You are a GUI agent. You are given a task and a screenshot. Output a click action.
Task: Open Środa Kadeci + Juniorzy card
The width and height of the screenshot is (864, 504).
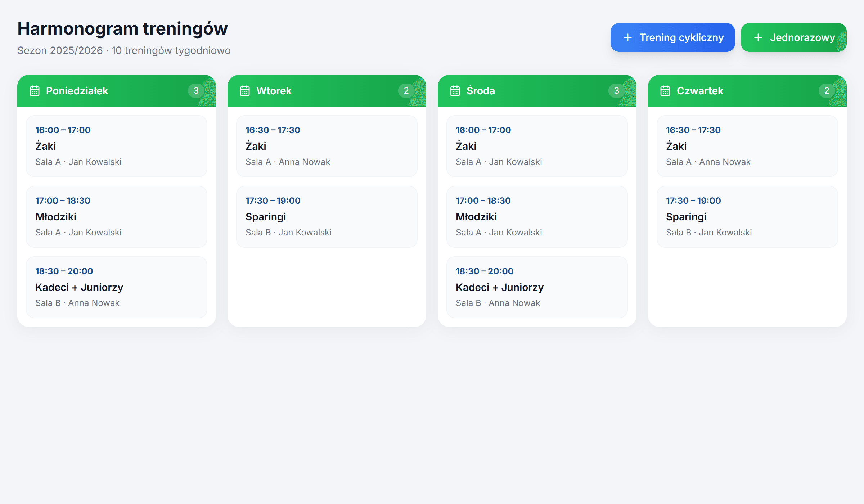(537, 287)
